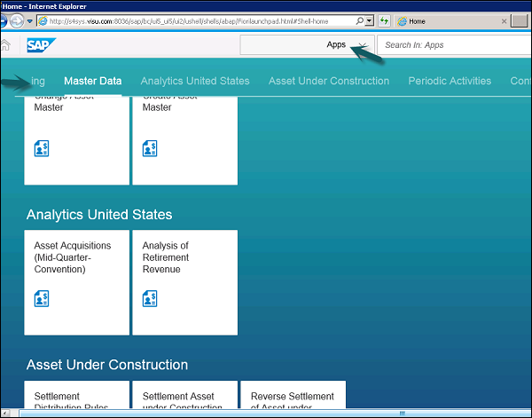
Task: Select the Master Data tab
Action: click(92, 81)
